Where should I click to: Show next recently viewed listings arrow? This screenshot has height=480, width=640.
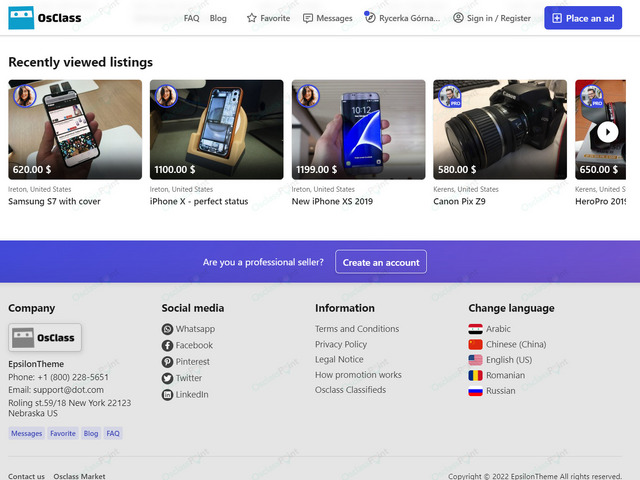608,132
